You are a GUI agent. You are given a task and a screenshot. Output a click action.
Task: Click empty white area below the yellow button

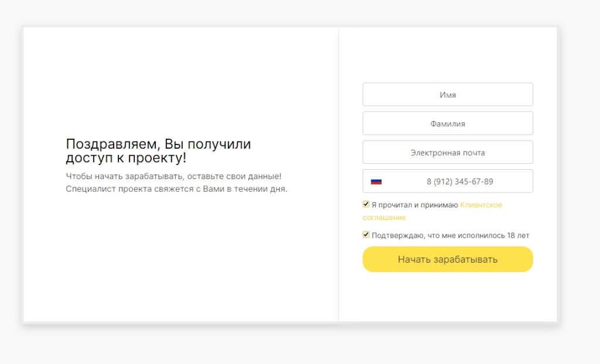coord(448,297)
